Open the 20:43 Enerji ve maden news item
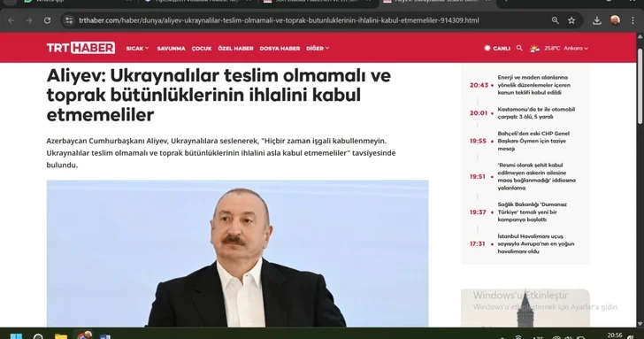 (524, 85)
